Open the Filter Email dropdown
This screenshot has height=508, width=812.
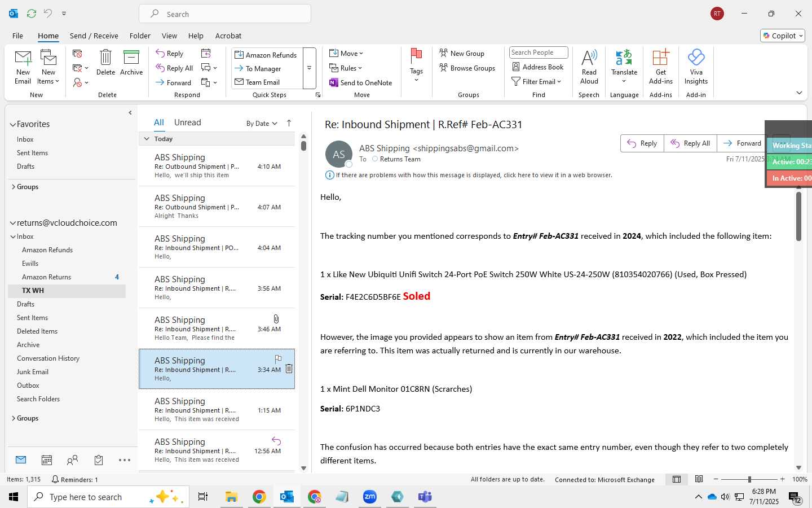(536, 81)
